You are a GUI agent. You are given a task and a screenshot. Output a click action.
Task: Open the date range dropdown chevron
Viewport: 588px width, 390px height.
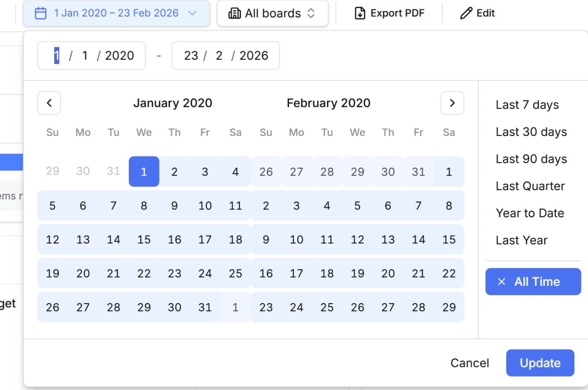coord(193,14)
